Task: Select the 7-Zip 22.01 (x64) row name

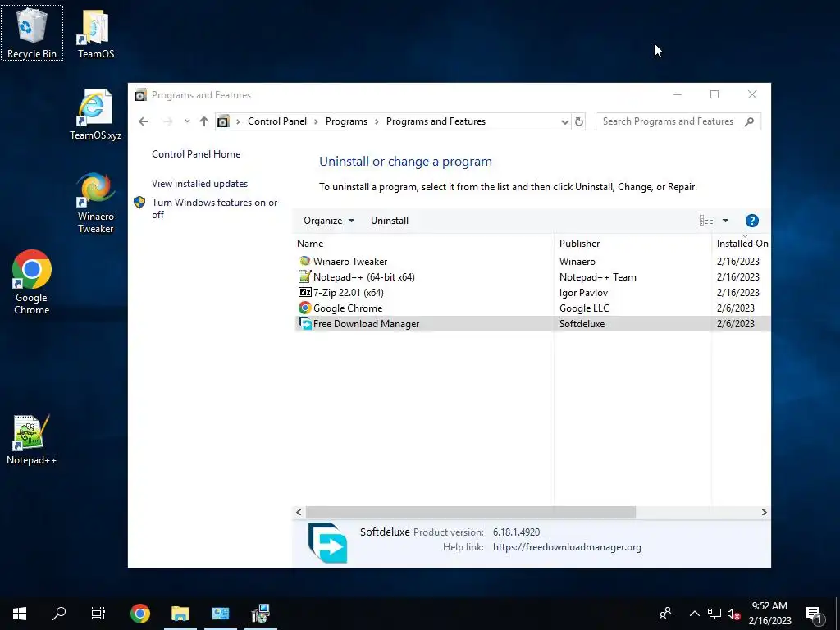Action: point(348,293)
